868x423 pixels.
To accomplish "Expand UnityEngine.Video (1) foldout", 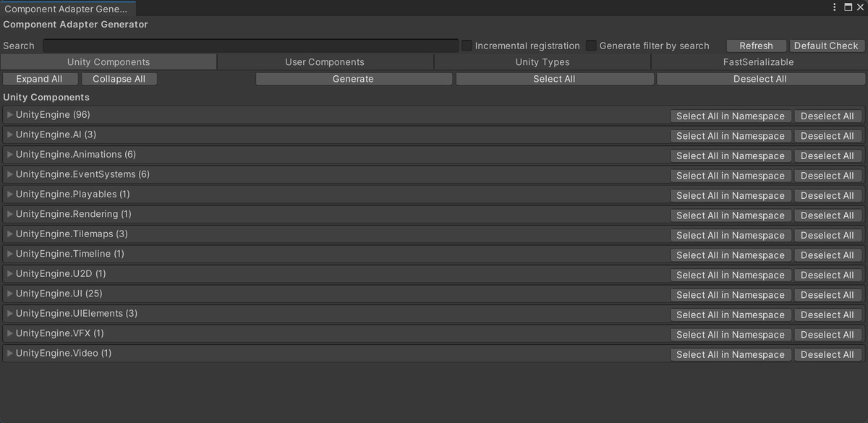I will click(10, 354).
